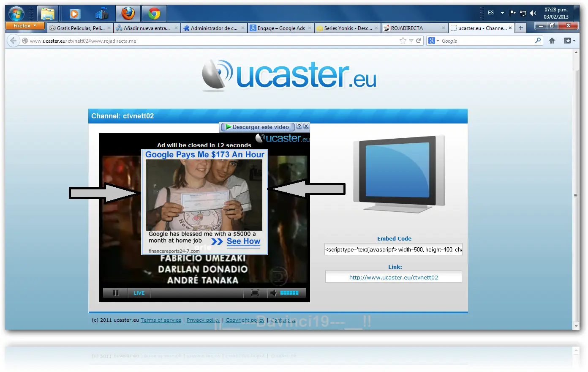This screenshot has height=372, width=588.
Task: Open the search engine selector dropdown
Action: (434, 41)
